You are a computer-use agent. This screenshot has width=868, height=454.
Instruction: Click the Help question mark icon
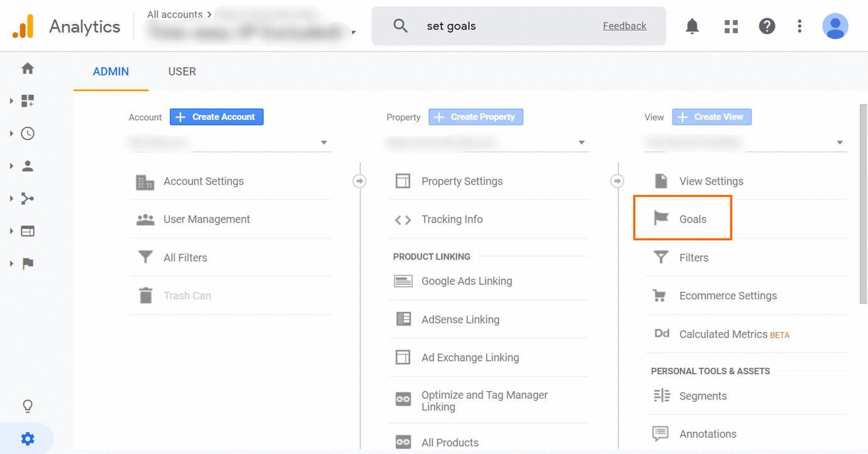767,26
